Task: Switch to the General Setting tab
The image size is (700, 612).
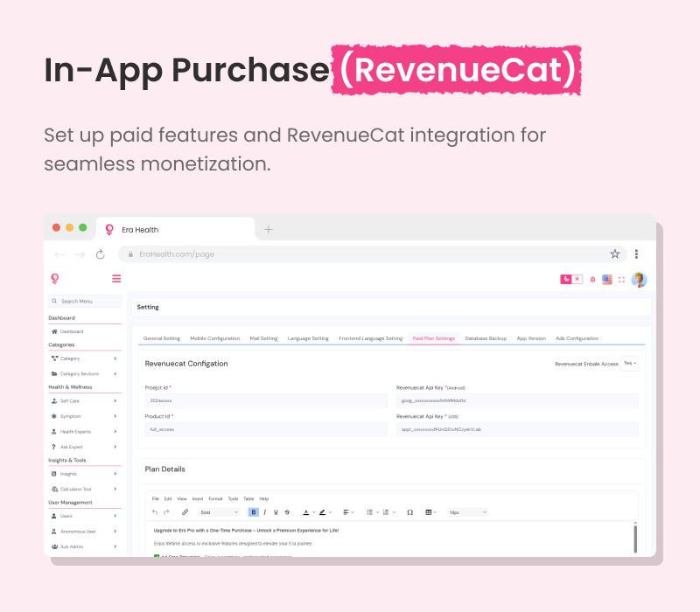Action: (x=162, y=338)
